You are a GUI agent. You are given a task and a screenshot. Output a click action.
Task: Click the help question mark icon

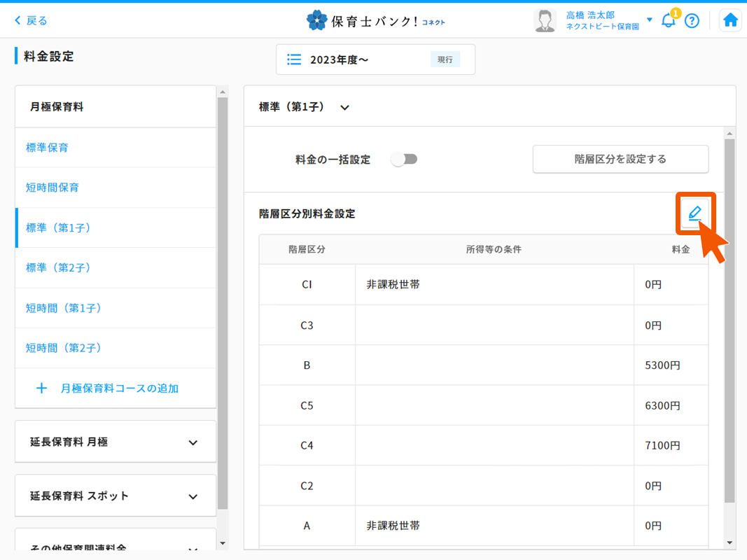692,20
